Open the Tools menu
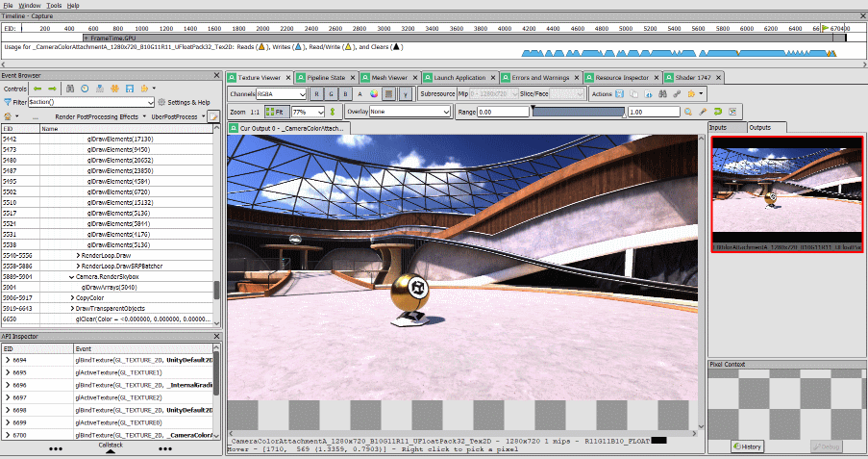Screen dimensions: 868x459 (54, 5)
